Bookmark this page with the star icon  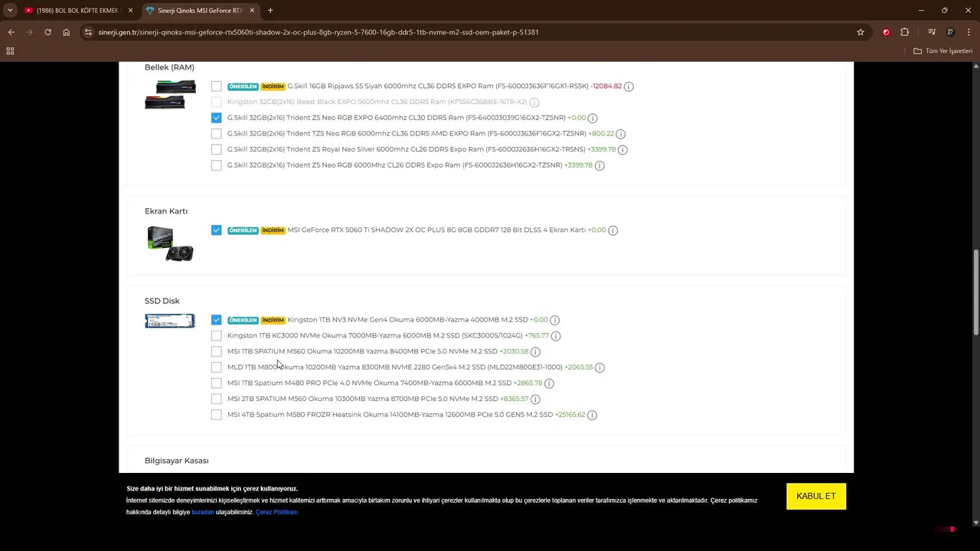[861, 32]
